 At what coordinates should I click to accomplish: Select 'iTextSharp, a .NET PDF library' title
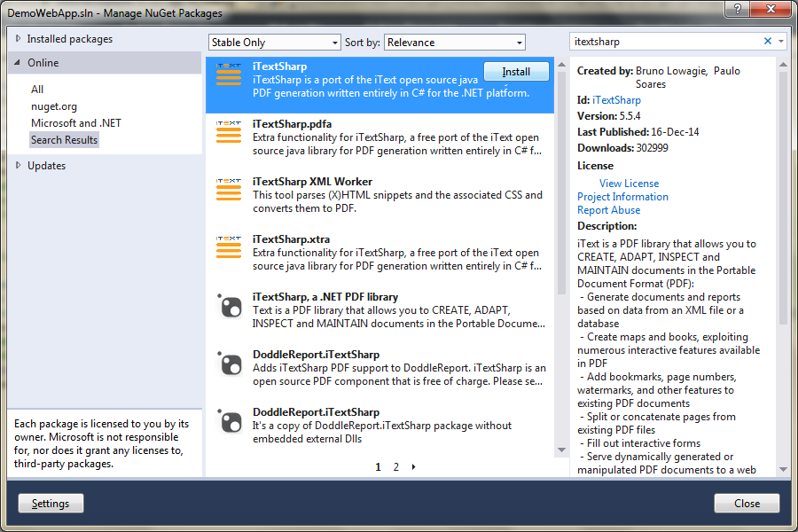point(325,297)
